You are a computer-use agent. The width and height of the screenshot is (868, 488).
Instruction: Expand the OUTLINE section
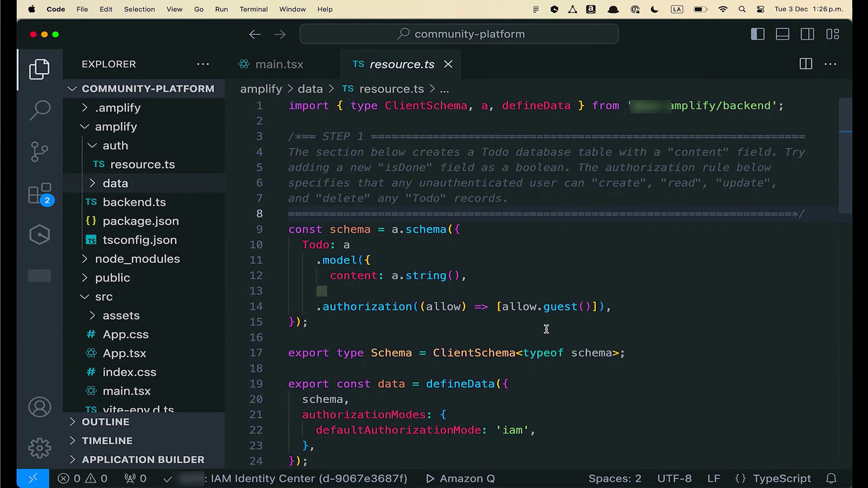(x=144, y=422)
